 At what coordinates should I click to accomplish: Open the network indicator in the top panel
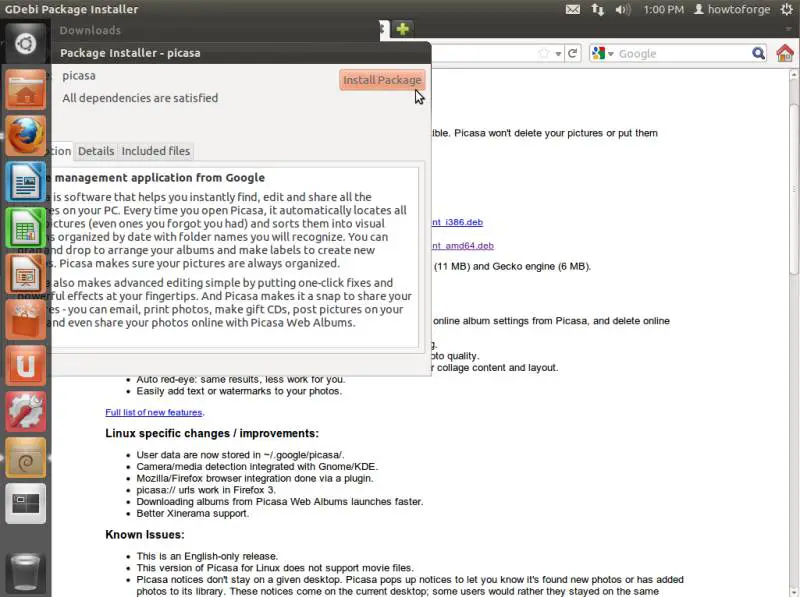[x=597, y=9]
